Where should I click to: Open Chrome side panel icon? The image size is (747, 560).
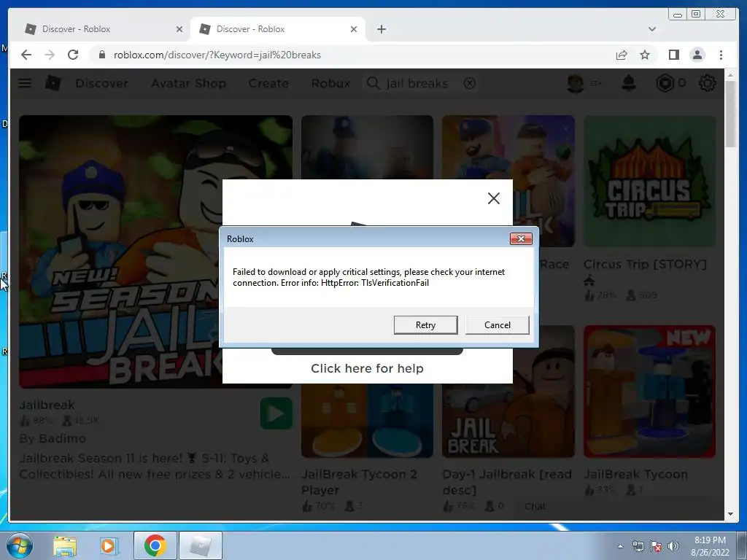673,55
